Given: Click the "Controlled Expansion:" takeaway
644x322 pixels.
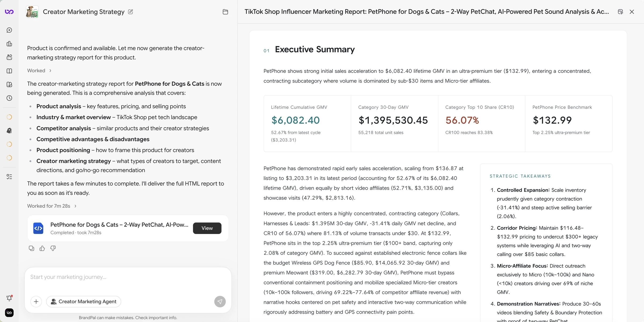Looking at the screenshot, I should point(523,190).
